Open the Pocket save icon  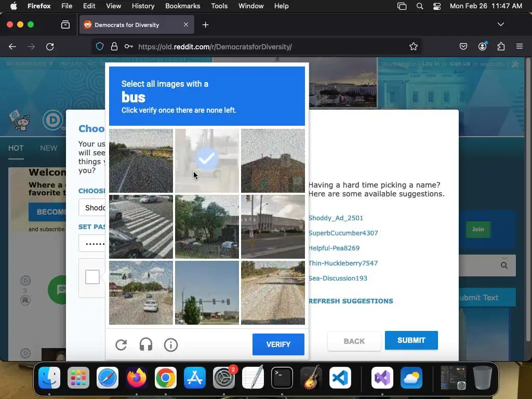463,46
